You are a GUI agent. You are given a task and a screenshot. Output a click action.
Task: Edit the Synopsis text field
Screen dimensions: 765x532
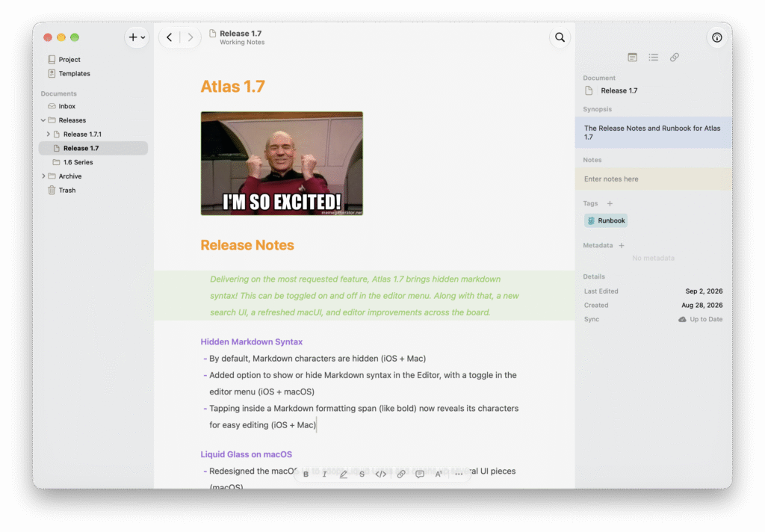pyautogui.click(x=653, y=133)
